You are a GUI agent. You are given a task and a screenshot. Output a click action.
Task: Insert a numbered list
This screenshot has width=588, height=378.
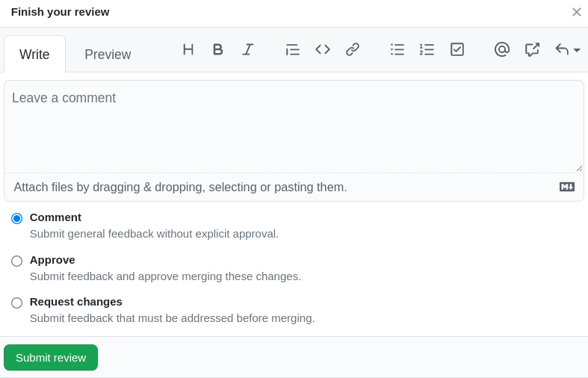click(427, 49)
